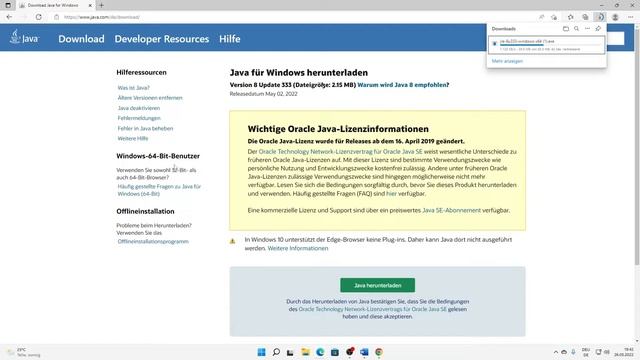Viewport: 640px width, 360px height.
Task: Open the Fehler in Java beheben link
Action: [145, 128]
